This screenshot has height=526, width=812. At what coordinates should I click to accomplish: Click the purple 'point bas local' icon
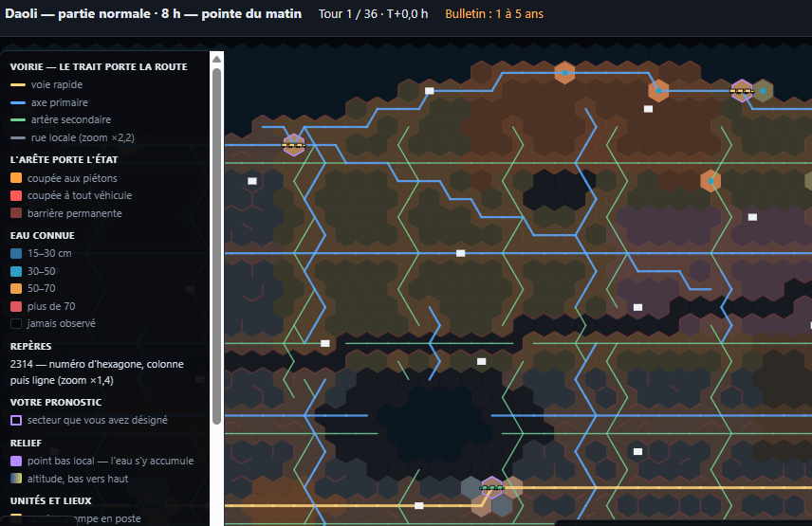pyautogui.click(x=16, y=461)
